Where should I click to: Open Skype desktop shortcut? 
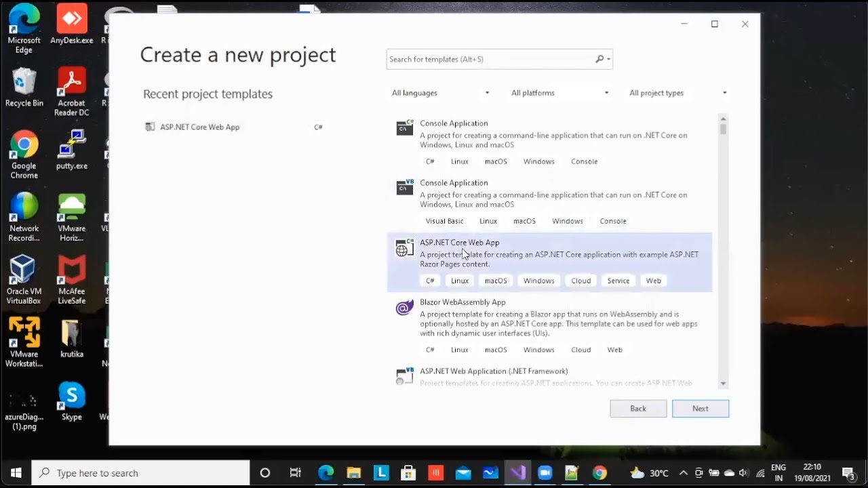click(x=72, y=401)
